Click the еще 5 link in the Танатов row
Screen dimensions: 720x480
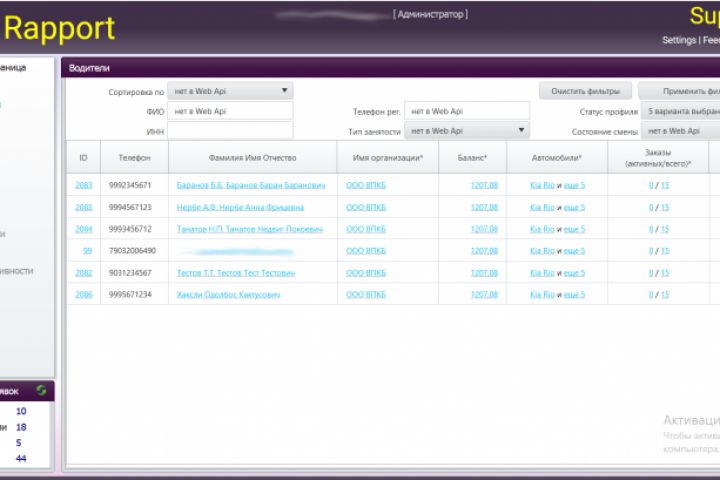[574, 229]
